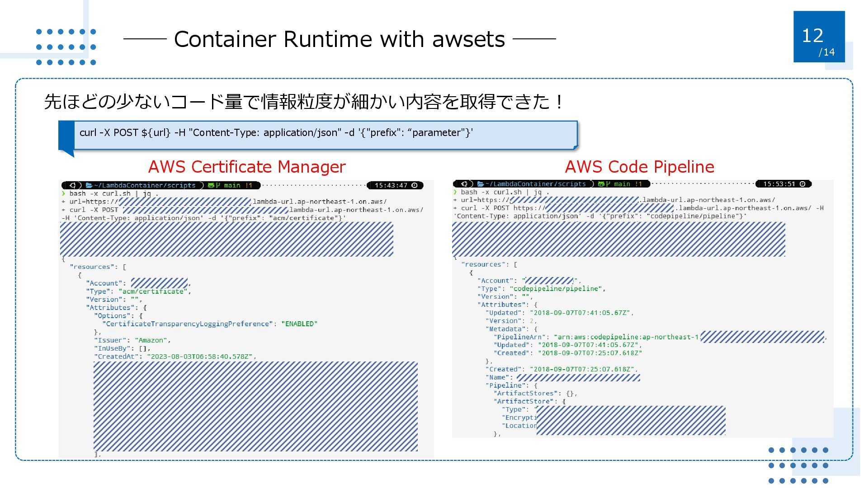
Task: Click the '~/LambdaContainer/scripts' path in the right terminal
Action: click(536, 184)
